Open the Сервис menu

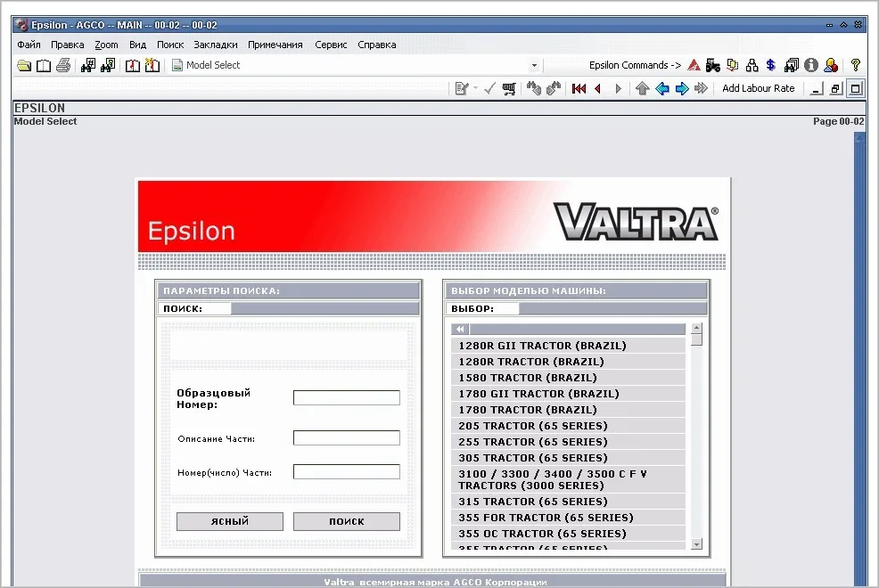pos(331,45)
